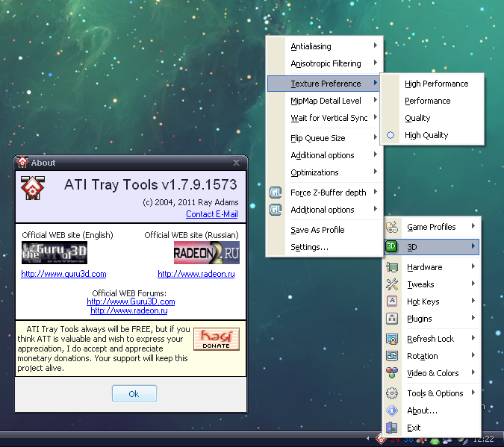
Task: Click the Hardware graphics card icon
Action: tap(392, 266)
